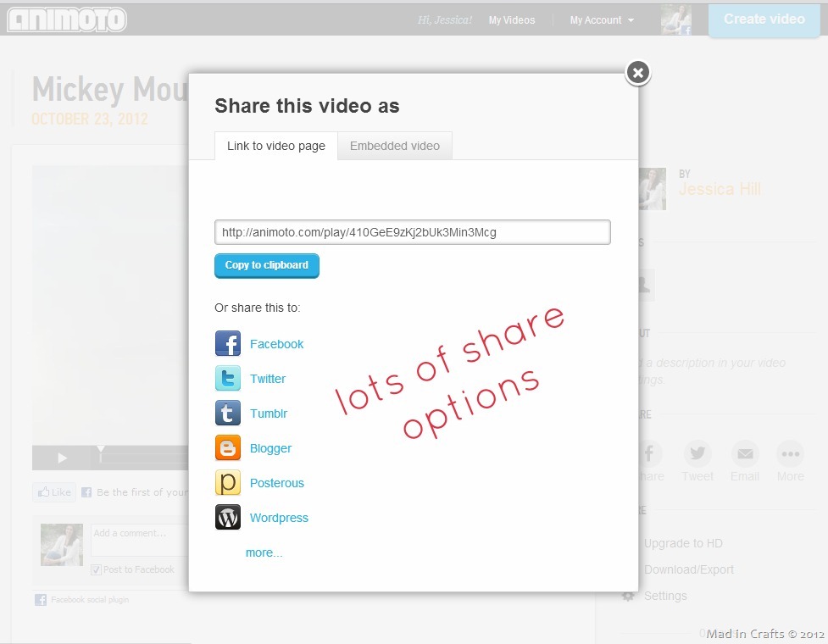Show more share options link
This screenshot has width=828, height=644.
click(x=264, y=552)
